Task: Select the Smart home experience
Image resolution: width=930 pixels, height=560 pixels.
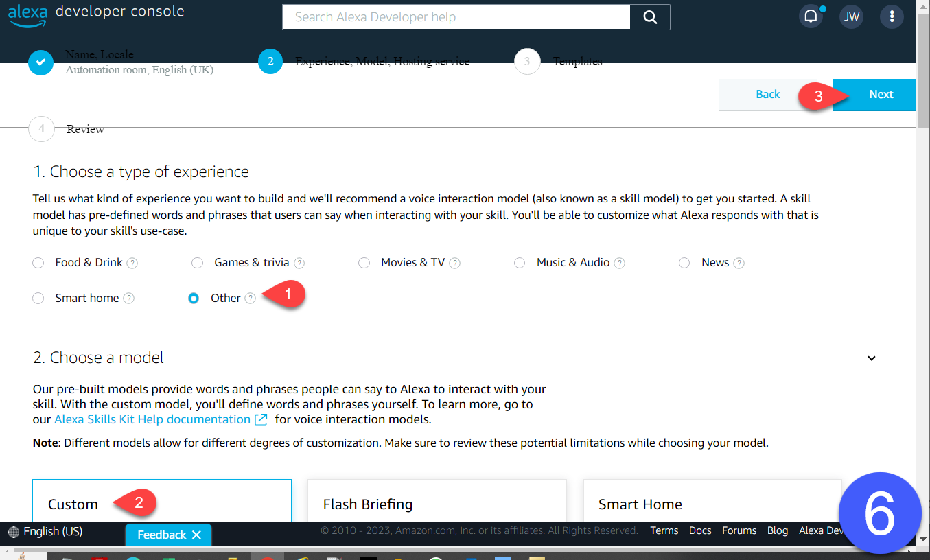Action: coord(38,298)
